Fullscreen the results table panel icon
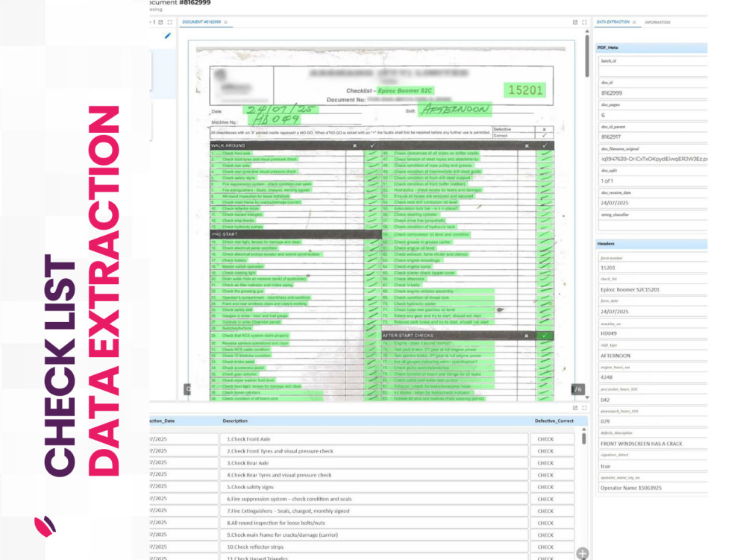 [584, 408]
